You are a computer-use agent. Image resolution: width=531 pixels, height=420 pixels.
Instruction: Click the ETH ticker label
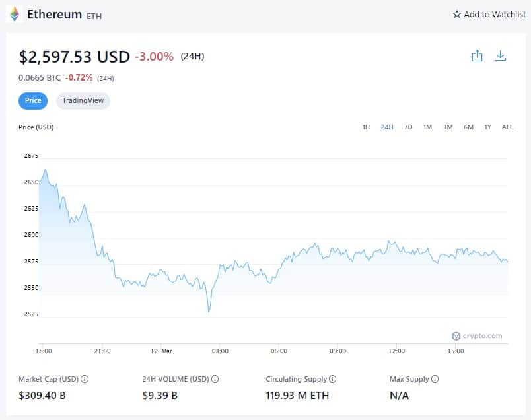click(94, 16)
